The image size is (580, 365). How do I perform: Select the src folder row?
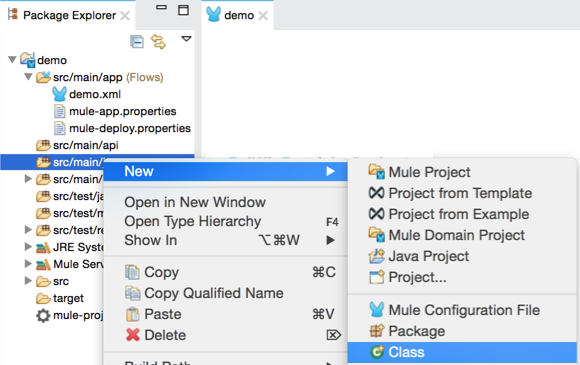[61, 281]
